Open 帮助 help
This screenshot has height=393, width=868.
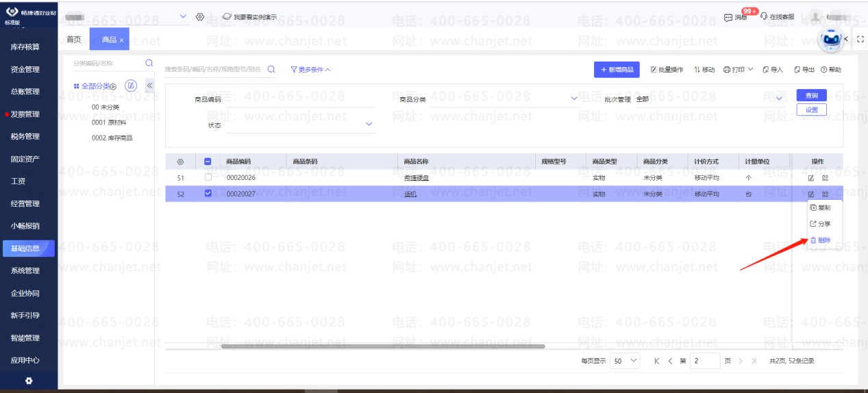click(830, 70)
